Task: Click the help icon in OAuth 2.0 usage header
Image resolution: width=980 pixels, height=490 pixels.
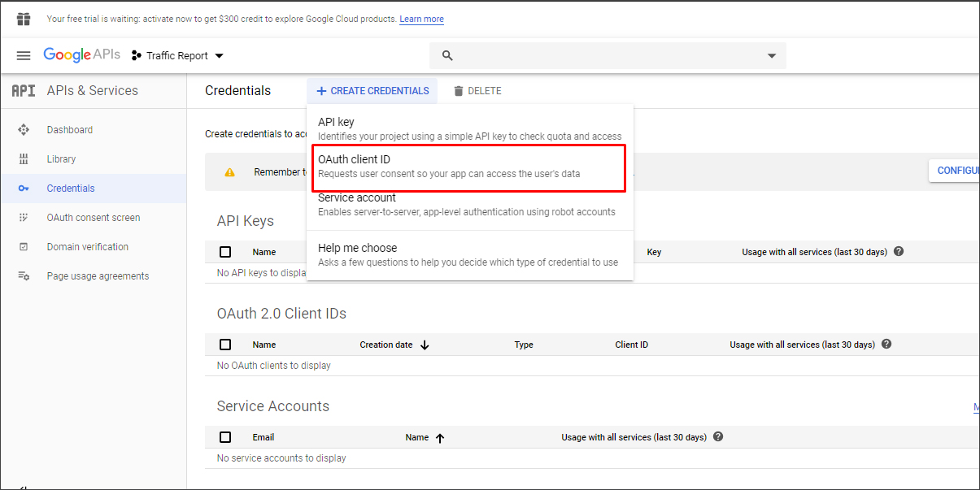Action: tap(886, 345)
